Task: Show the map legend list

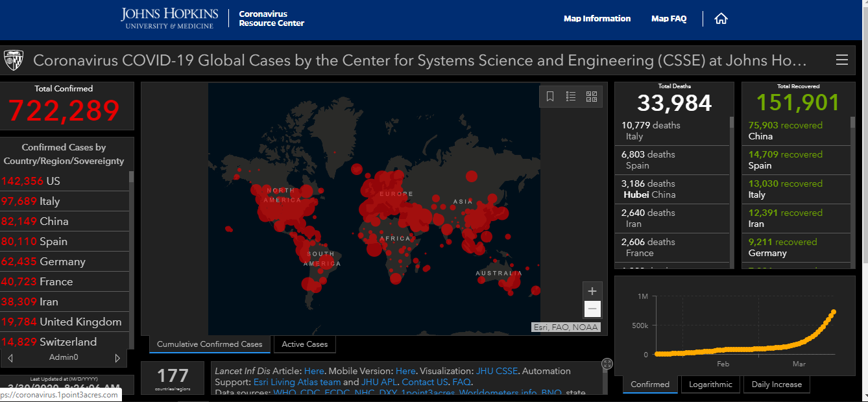Action: click(x=571, y=97)
